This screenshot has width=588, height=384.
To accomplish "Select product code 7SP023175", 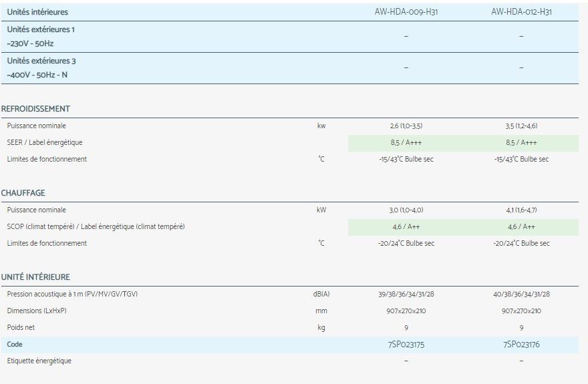I will (x=406, y=345).
